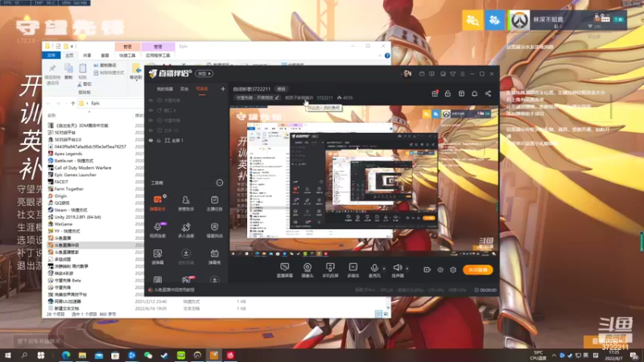This screenshot has height=362, width=644.
Task: Open the toolbox icon left of 多人连麦
Action: [157, 230]
